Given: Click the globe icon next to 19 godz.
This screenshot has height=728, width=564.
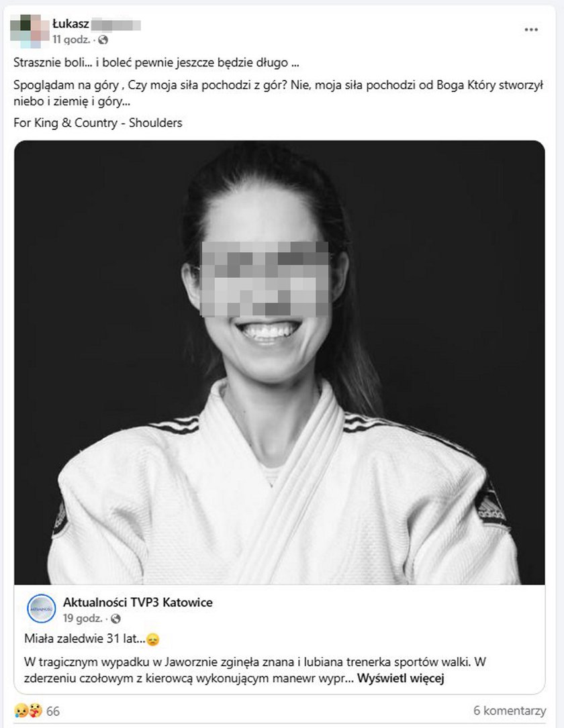Looking at the screenshot, I should pyautogui.click(x=115, y=619).
